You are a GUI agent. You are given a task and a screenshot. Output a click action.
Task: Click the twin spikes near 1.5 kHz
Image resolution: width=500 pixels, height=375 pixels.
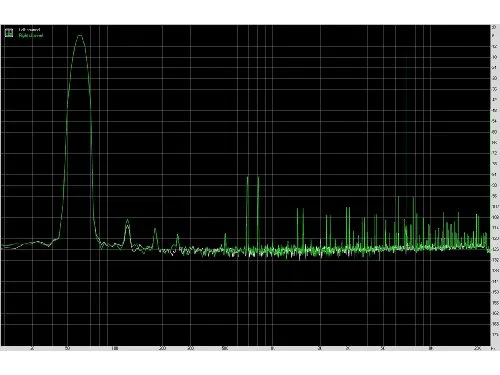point(300,210)
